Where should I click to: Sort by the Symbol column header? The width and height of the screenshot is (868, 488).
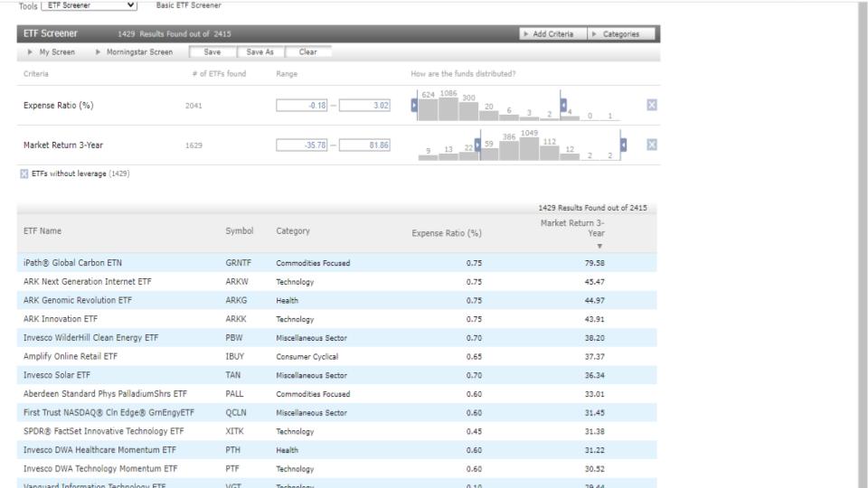pyautogui.click(x=240, y=231)
